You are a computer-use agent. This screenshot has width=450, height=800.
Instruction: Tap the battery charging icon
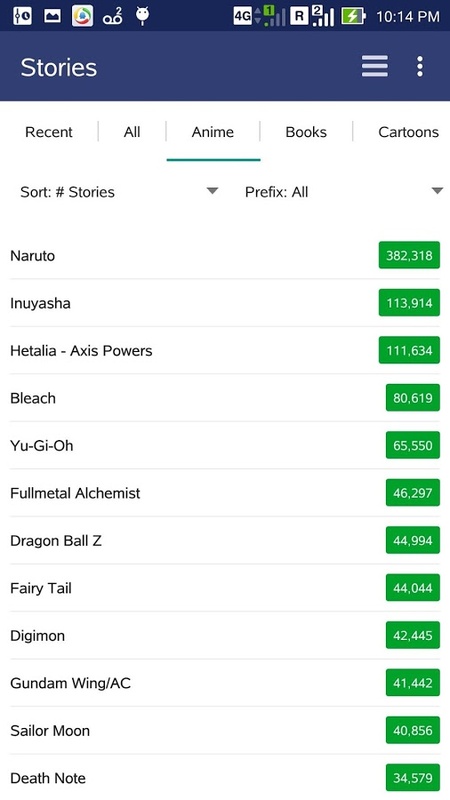353,16
